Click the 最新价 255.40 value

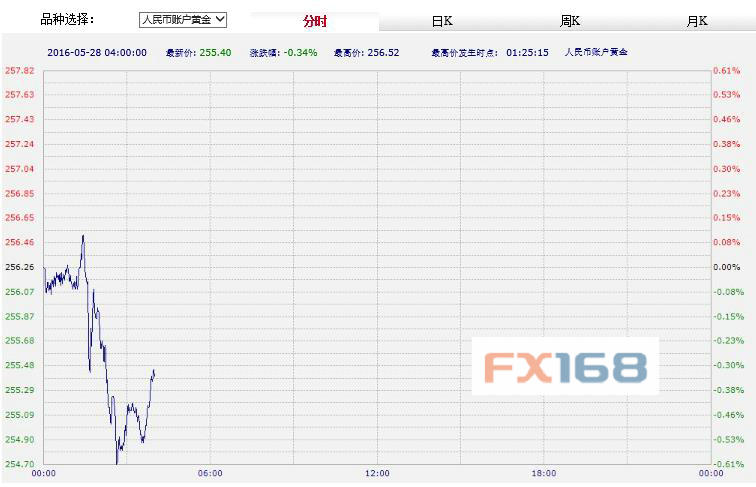(x=215, y=51)
